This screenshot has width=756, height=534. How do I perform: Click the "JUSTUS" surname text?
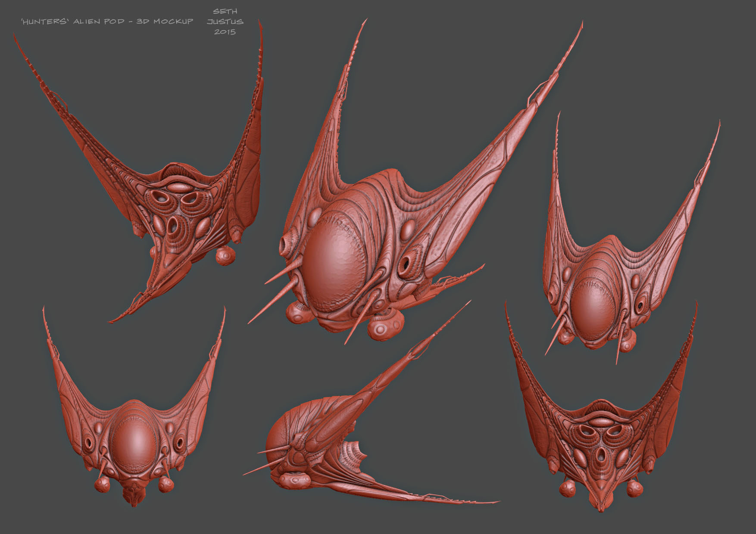click(x=225, y=22)
